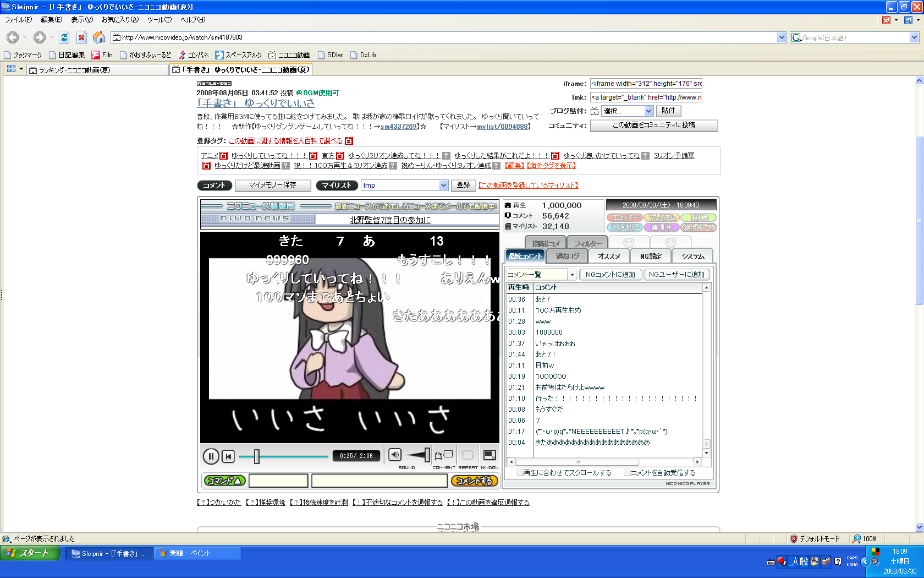Viewport: 924px width, 578px height.
Task: Click the orange コメントする button
Action: tap(474, 481)
